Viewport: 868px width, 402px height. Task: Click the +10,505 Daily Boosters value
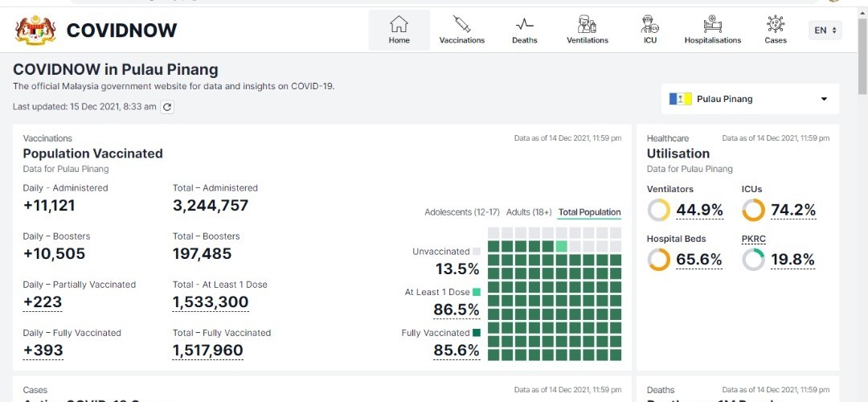(x=55, y=254)
